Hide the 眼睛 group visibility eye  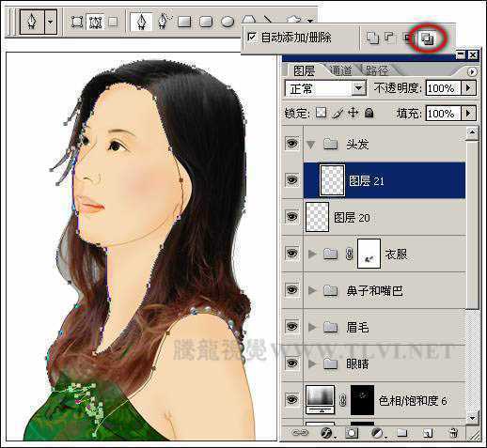pos(291,363)
